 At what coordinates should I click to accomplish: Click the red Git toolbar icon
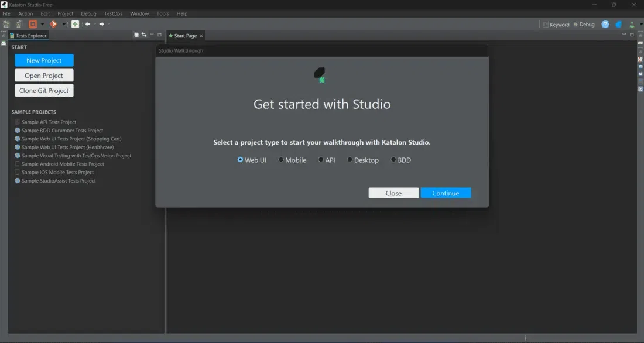[53, 24]
